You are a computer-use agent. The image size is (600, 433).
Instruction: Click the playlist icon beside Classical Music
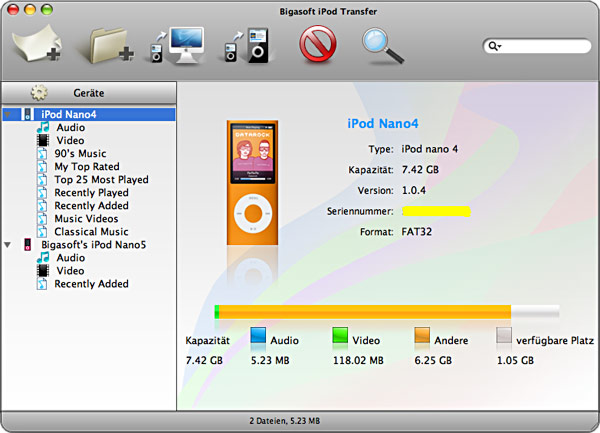[42, 232]
